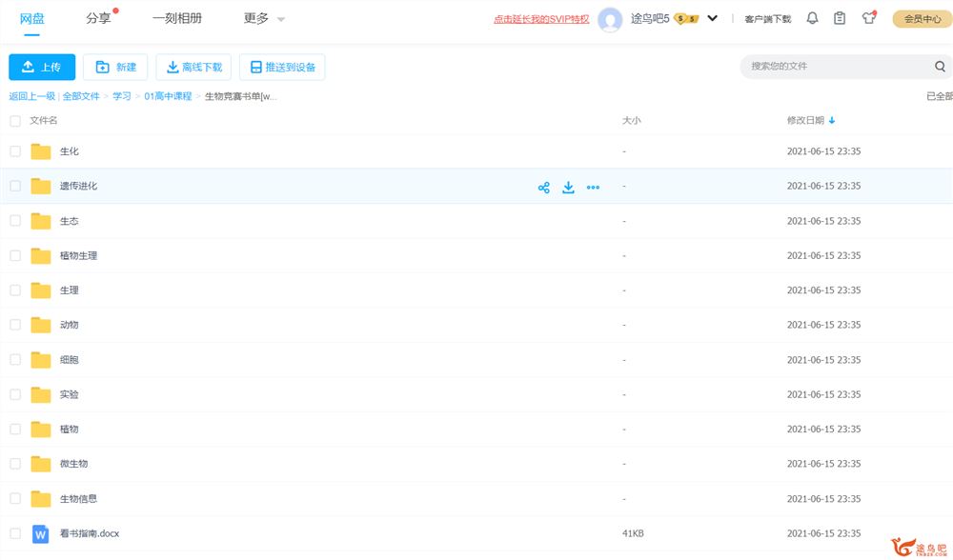
Task: Switch to the 分享 tab
Action: tap(98, 18)
